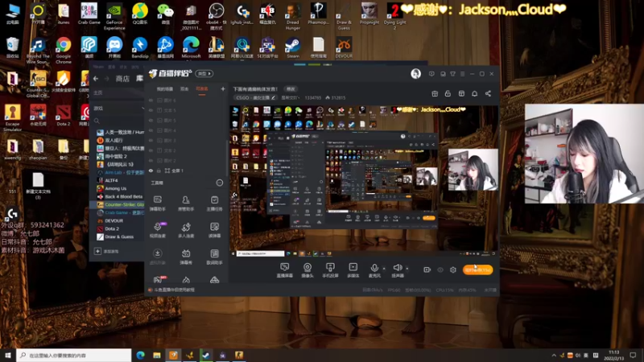Image resolution: width=644 pixels, height=362 pixels.
Task: Add a 手机投屏 phone cast source
Action: 330,270
